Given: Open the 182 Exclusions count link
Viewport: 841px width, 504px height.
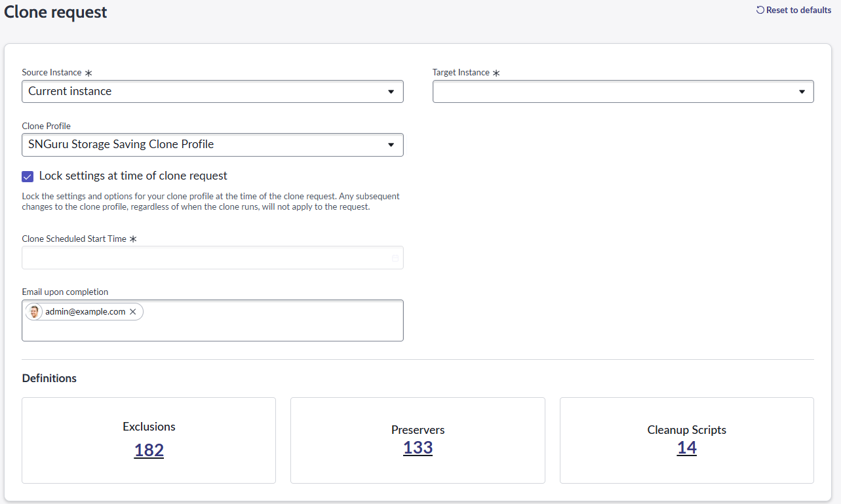Looking at the screenshot, I should point(149,450).
